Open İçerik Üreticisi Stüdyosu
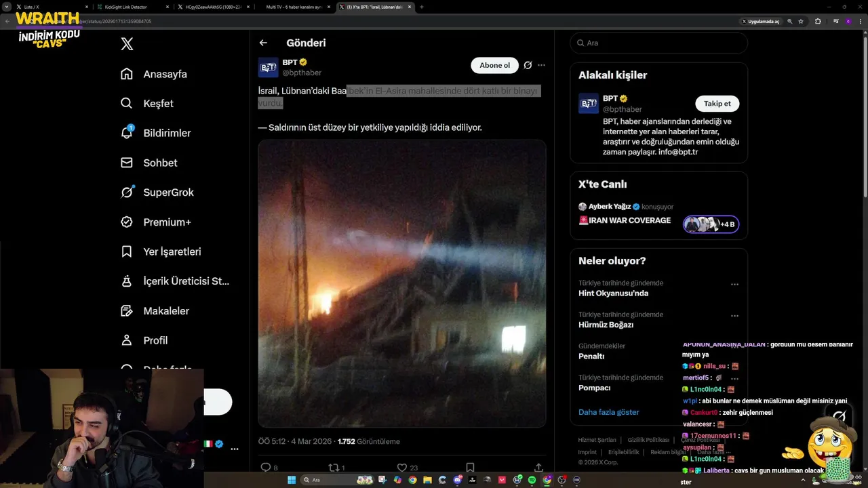The width and height of the screenshot is (868, 488). [175, 281]
